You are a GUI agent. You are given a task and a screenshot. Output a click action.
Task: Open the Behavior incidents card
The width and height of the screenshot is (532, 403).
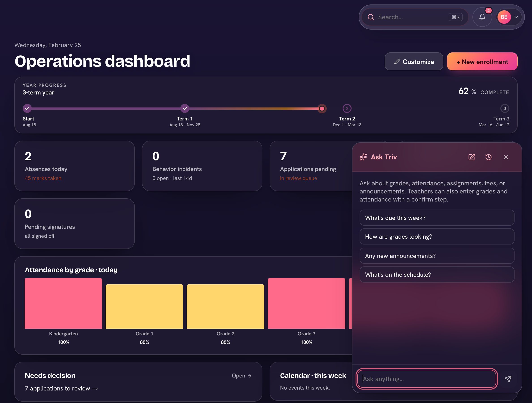point(202,166)
